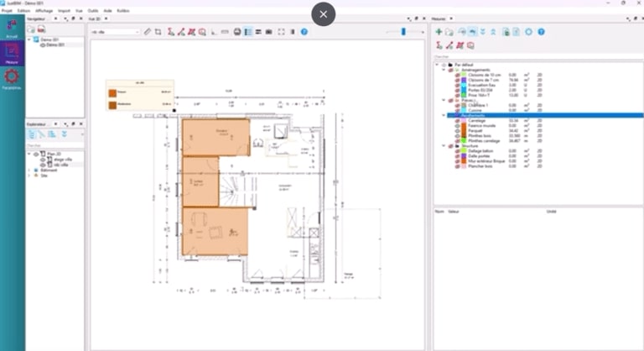
Task: Close the video overlay with X button
Action: pyautogui.click(x=323, y=14)
